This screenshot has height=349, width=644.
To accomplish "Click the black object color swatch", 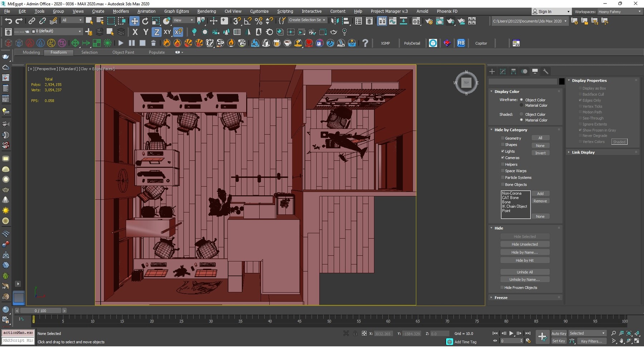I will (562, 82).
